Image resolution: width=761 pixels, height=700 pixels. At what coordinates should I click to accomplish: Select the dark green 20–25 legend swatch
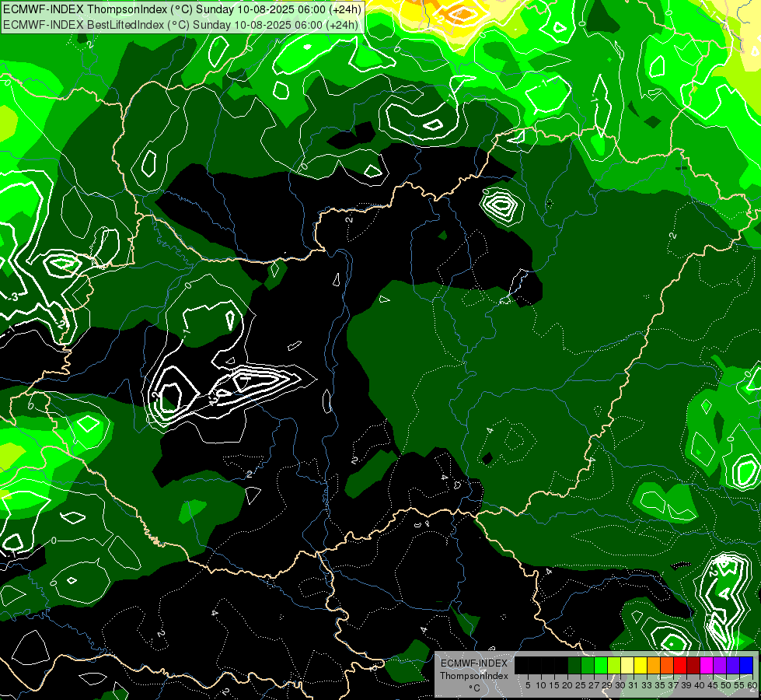click(574, 665)
